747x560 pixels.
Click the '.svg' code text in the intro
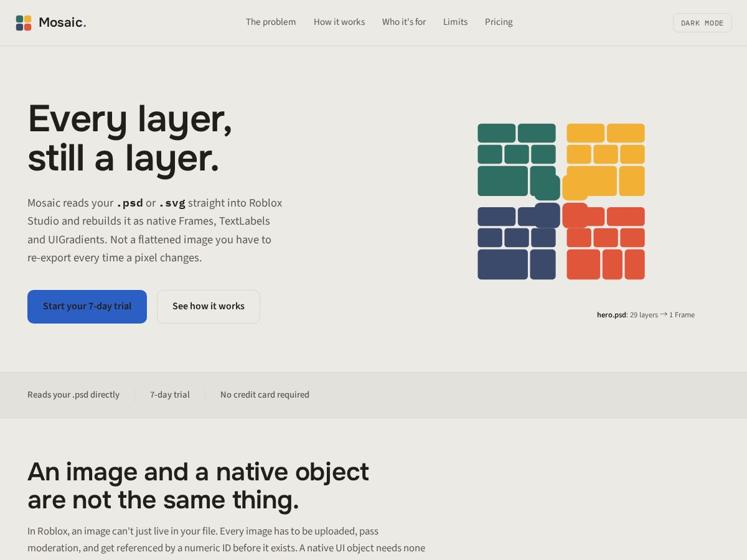click(172, 203)
